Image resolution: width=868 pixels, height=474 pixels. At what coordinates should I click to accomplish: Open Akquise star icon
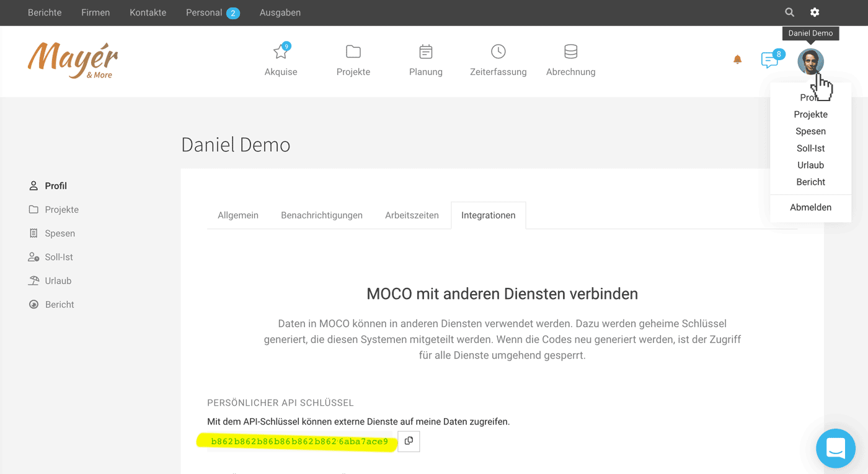point(281,51)
